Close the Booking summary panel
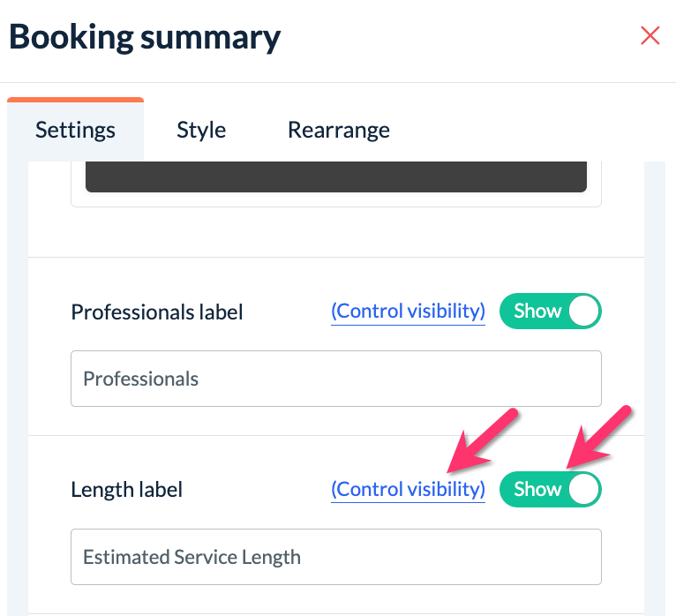 (650, 36)
